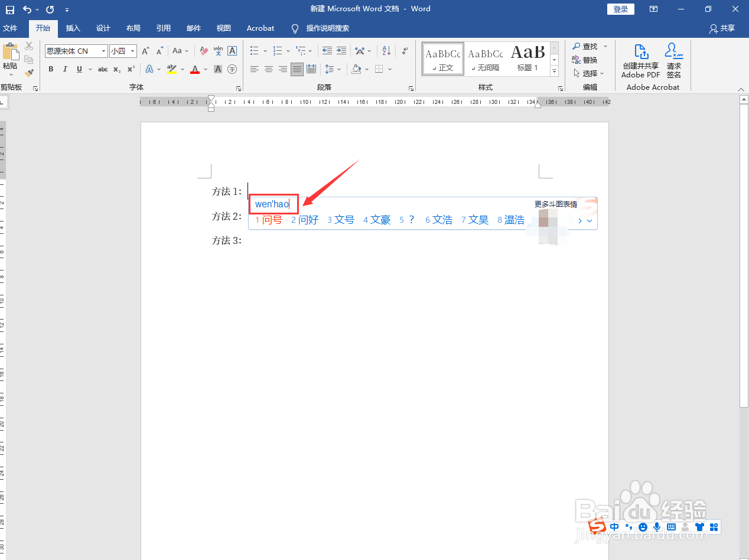Click the Clear Formatting eraser icon
The image size is (749, 560).
tap(204, 51)
